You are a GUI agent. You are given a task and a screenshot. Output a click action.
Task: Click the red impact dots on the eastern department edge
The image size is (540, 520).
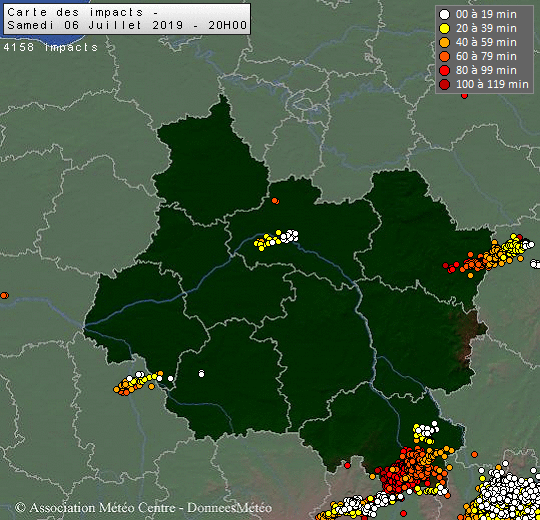(x=451, y=268)
